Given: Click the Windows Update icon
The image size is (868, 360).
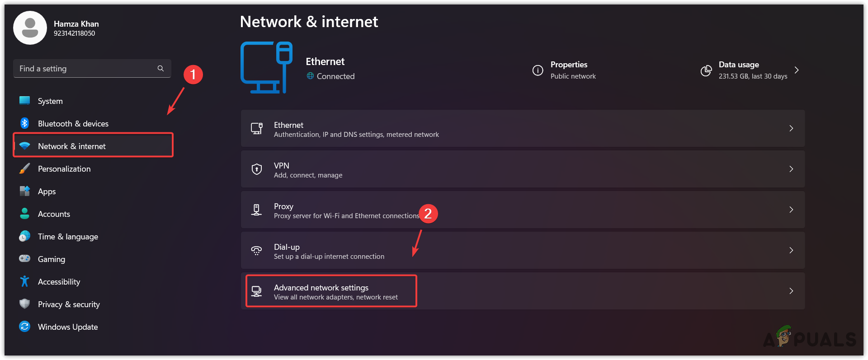Looking at the screenshot, I should pyautogui.click(x=24, y=326).
